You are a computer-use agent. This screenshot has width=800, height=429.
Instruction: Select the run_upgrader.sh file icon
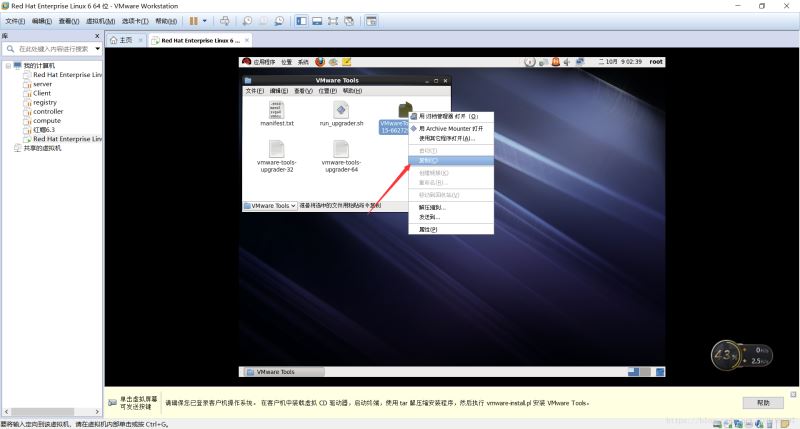[x=339, y=110]
